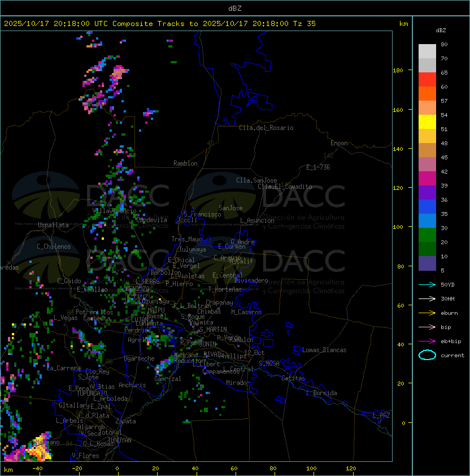Click the La_Carrera place label
Screen dimensions: 470x476
(63, 368)
